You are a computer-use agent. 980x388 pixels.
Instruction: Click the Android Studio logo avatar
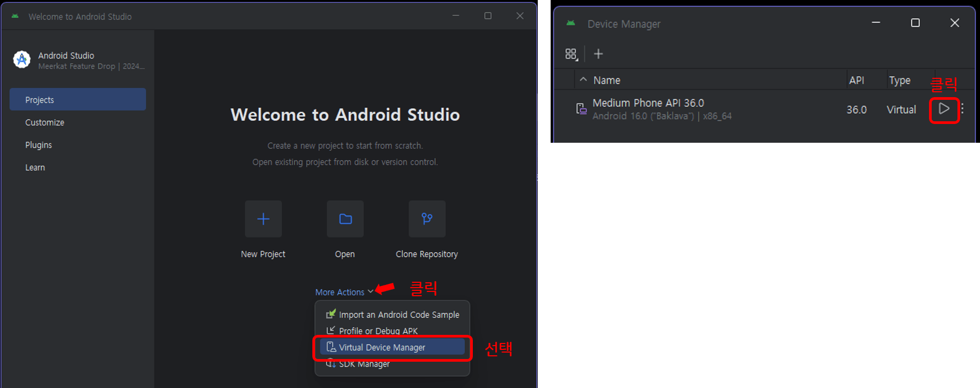pyautogui.click(x=22, y=60)
